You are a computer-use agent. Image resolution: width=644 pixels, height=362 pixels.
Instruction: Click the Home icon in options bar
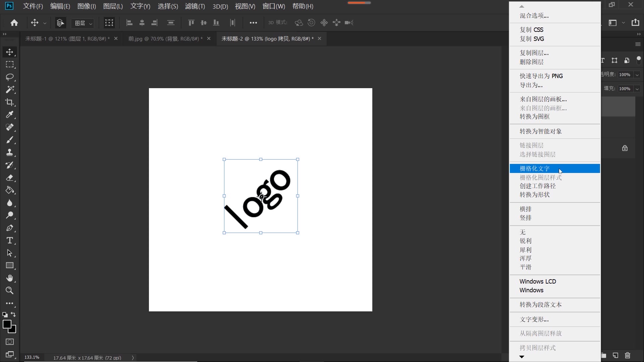click(x=14, y=22)
